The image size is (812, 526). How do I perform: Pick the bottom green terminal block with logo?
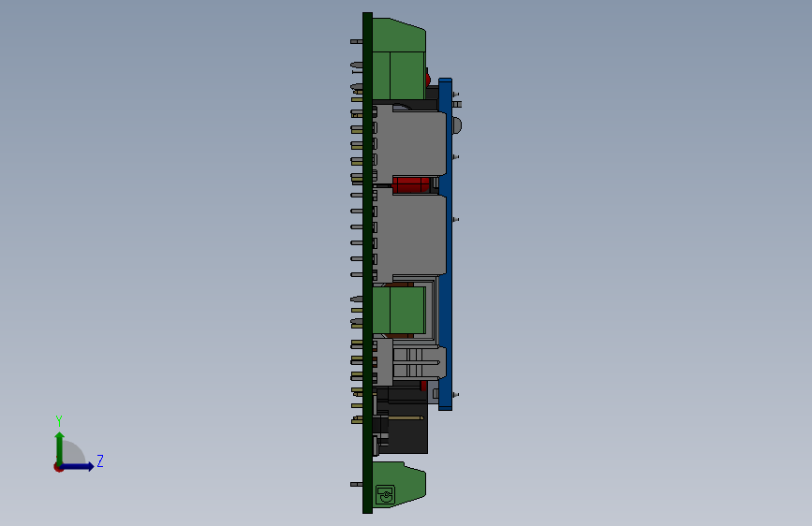click(399, 485)
